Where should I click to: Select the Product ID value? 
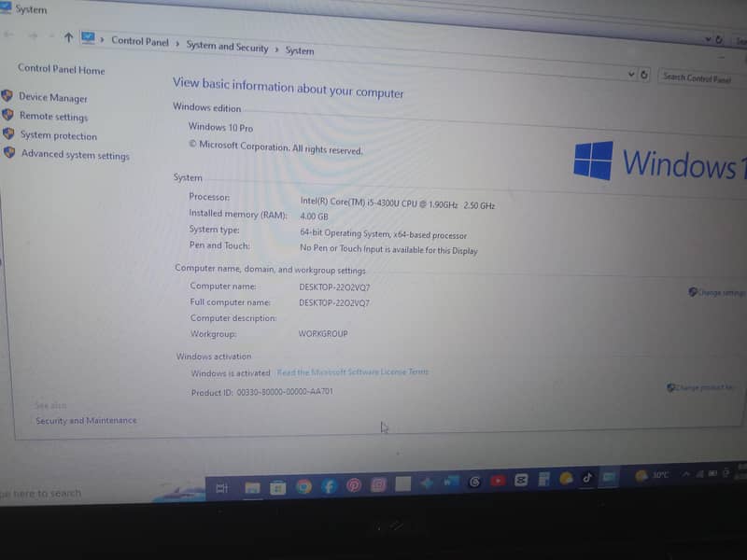pos(285,392)
